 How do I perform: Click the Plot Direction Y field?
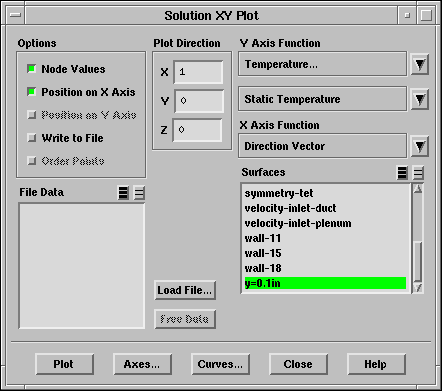[199, 101]
